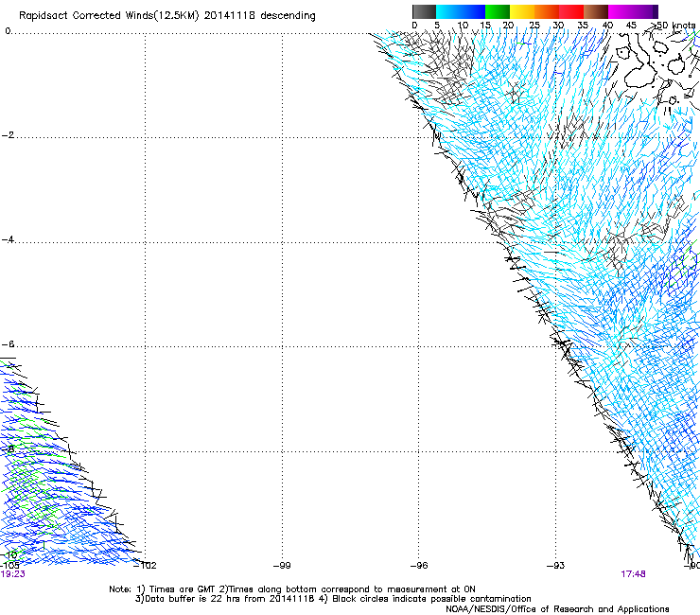Click the orange 25-30 knots color segment
The height and width of the screenshot is (615, 700).
click(547, 11)
